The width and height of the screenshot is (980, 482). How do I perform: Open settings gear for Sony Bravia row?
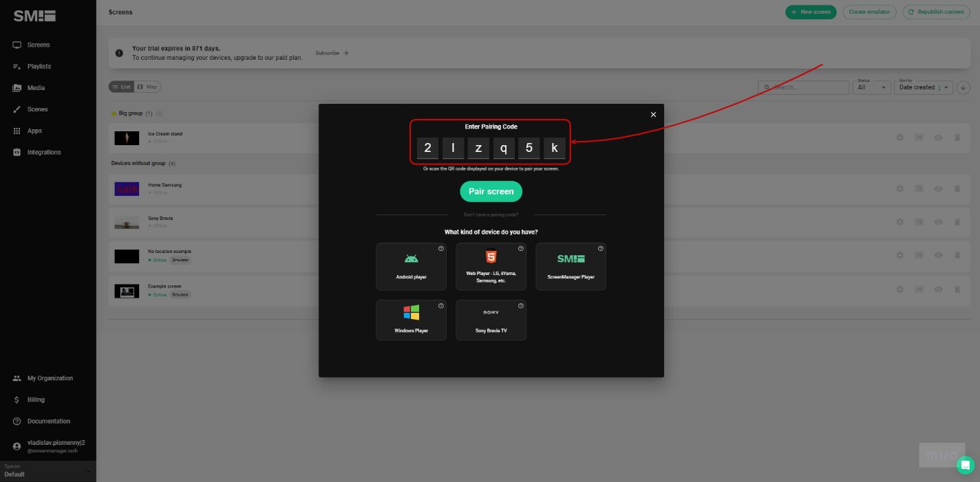pyautogui.click(x=899, y=222)
